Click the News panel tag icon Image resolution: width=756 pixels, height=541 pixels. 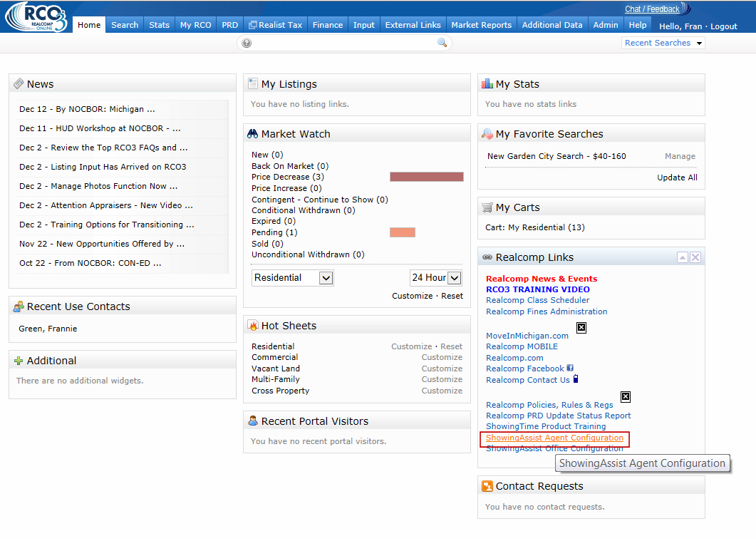pyautogui.click(x=19, y=83)
